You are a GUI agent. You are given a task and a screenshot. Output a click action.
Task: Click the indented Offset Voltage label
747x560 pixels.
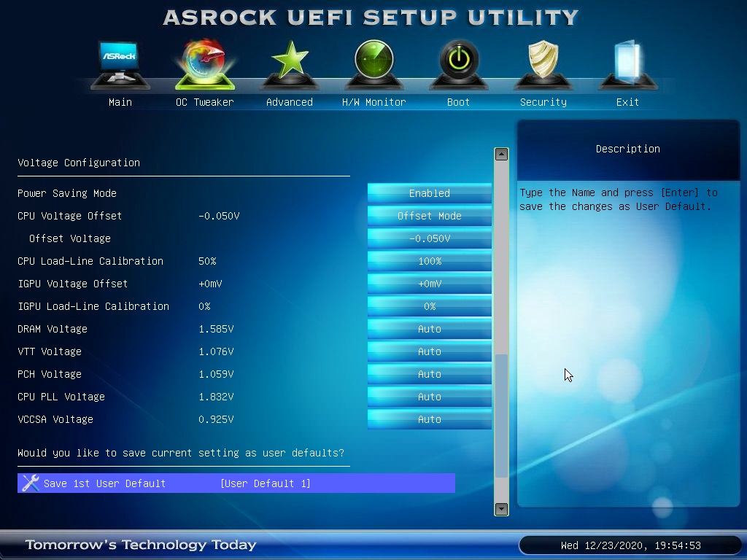click(x=70, y=238)
